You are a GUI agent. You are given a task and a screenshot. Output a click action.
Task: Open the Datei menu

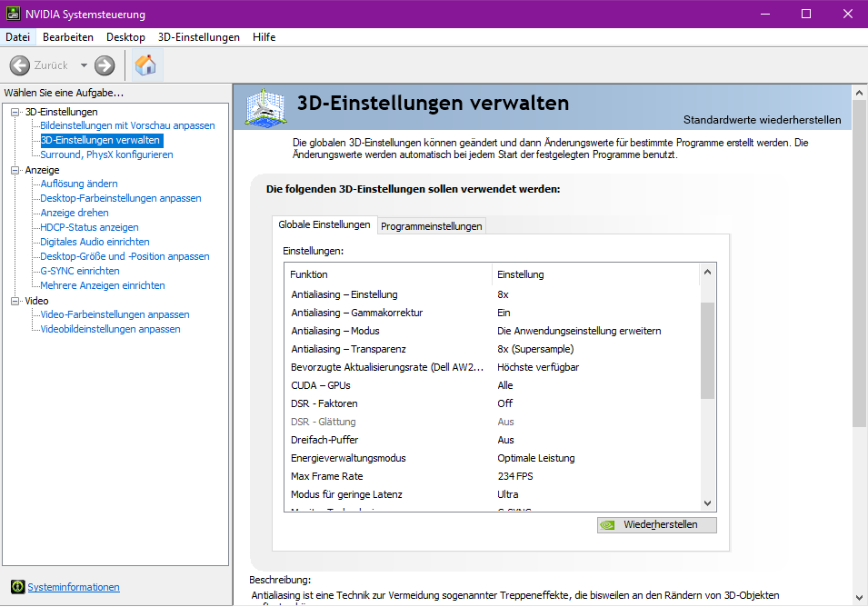pyautogui.click(x=17, y=37)
